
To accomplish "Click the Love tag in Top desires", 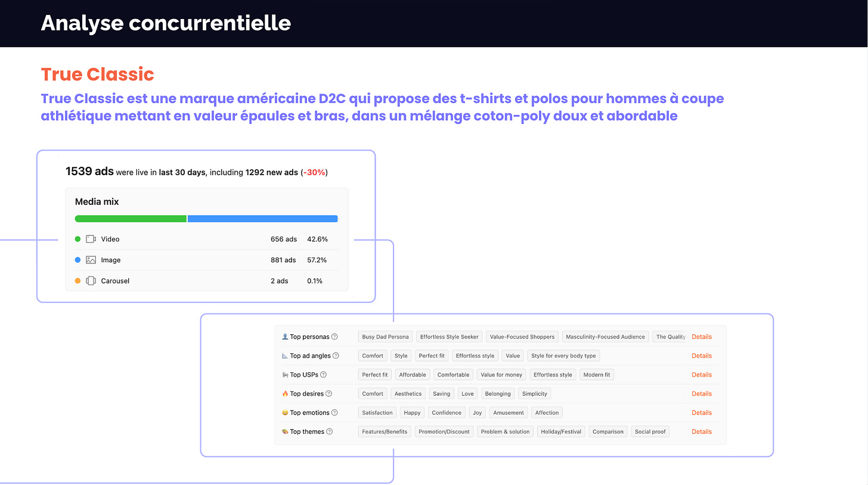I will point(467,394).
